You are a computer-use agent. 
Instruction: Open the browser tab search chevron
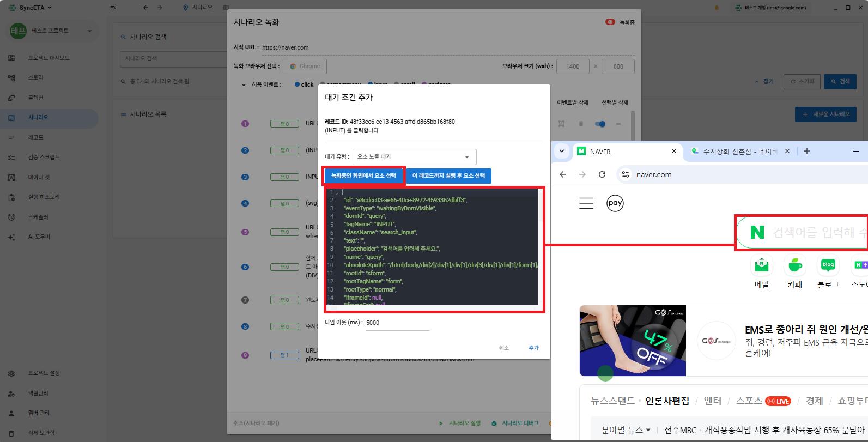pyautogui.click(x=562, y=151)
